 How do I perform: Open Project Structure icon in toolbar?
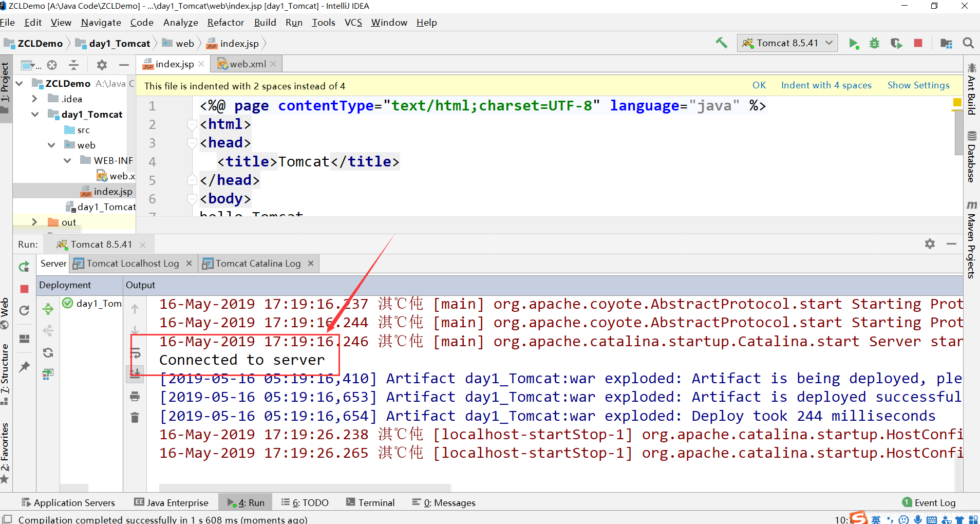[x=946, y=43]
